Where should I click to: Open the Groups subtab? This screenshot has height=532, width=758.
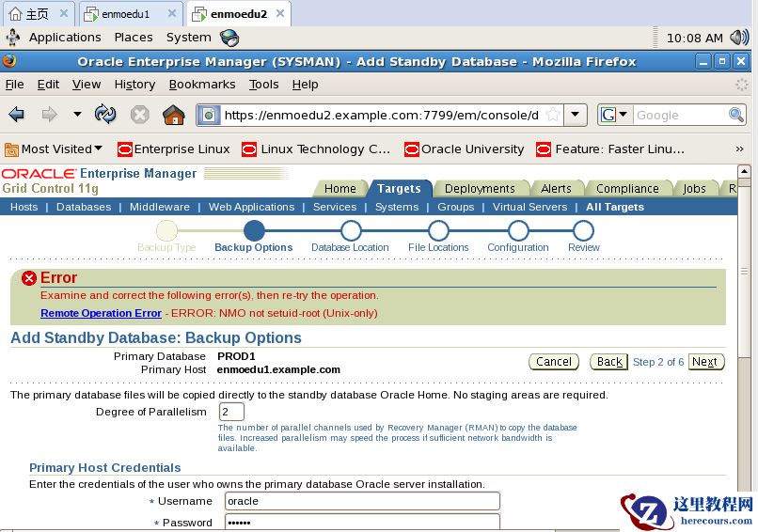(x=456, y=207)
